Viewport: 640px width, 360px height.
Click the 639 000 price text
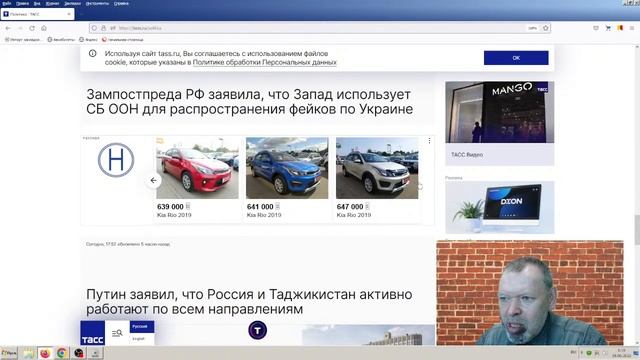coord(170,207)
